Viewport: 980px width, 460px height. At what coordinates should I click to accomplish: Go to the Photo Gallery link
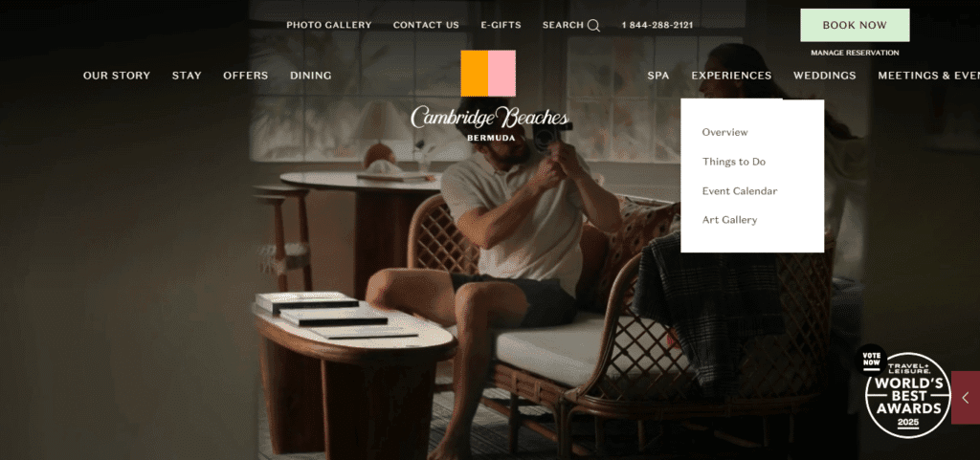coord(329,26)
